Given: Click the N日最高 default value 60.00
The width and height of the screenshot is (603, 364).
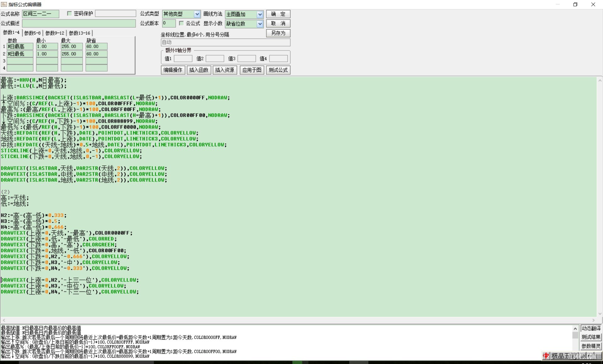Looking at the screenshot, I should pyautogui.click(x=97, y=46).
